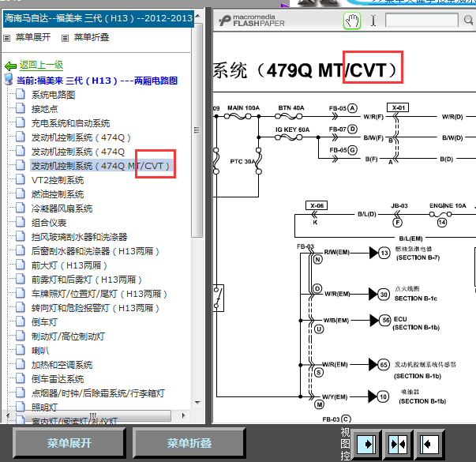The height and width of the screenshot is (462, 476).
Task: Open 前雾灯和后雾灯 (H13两厢) entry
Action: point(87,280)
